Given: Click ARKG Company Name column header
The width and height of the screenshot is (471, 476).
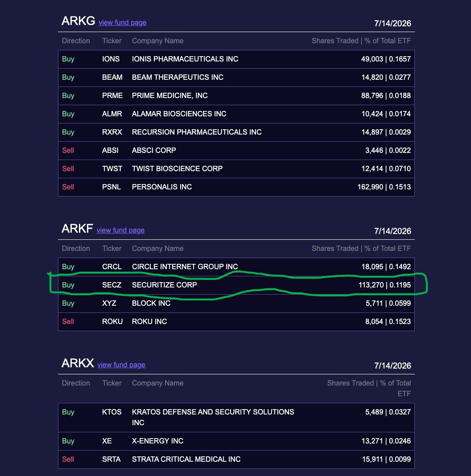Looking at the screenshot, I should [x=158, y=41].
